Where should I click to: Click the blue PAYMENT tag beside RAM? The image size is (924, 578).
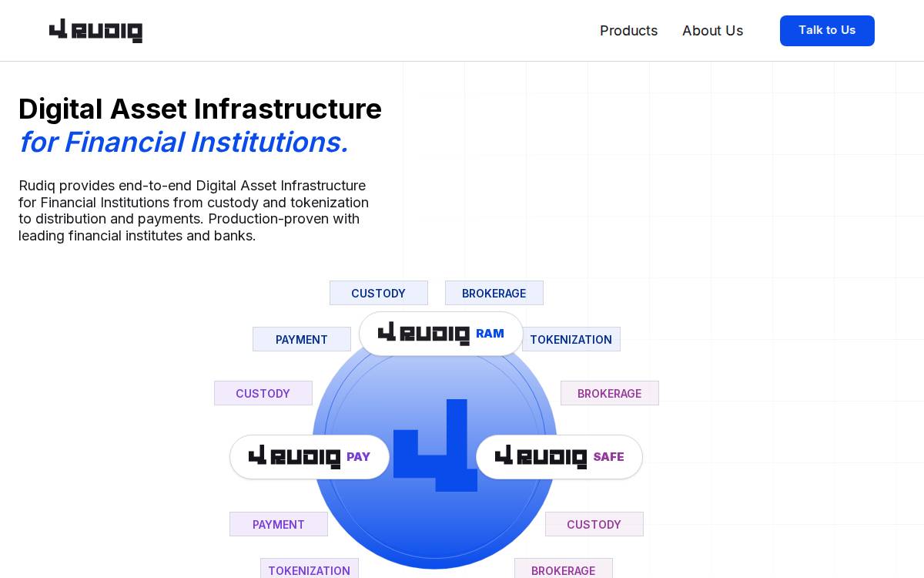coord(301,339)
